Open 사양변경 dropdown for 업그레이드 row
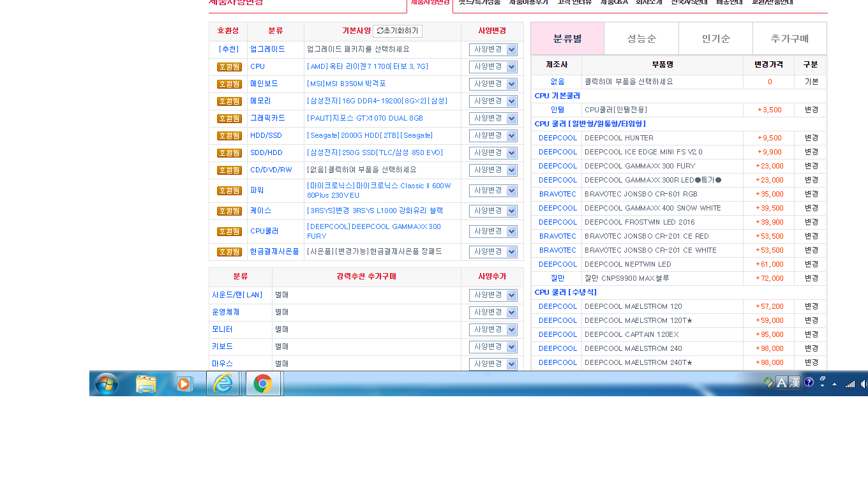This screenshot has width=868, height=490. 493,50
